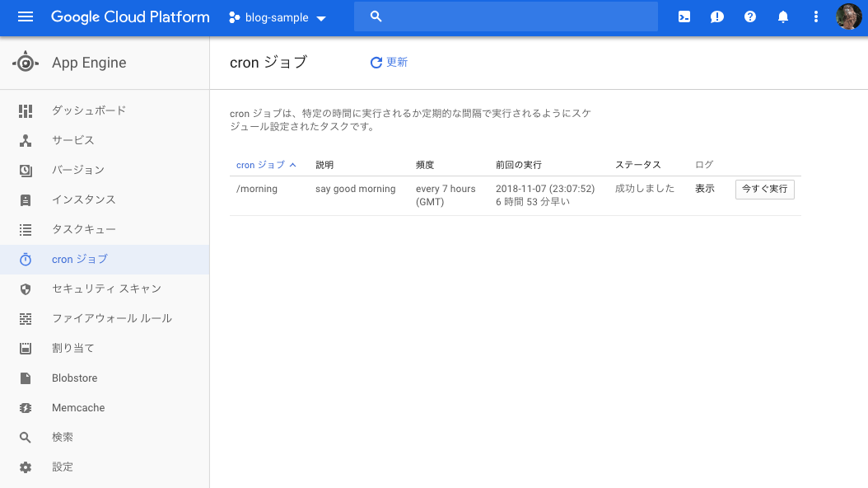
Task: Click the cron ジョブ page title
Action: tap(268, 63)
